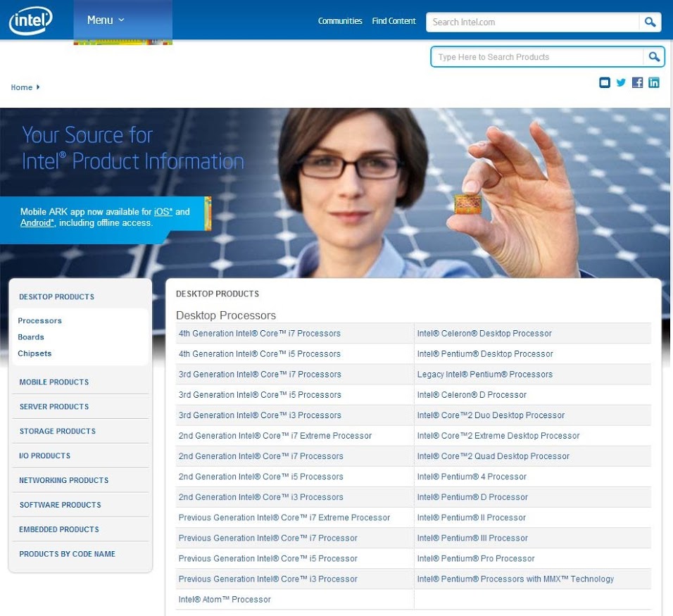Image resolution: width=673 pixels, height=616 pixels.
Task: Expand Embedded Products section
Action: tap(59, 529)
